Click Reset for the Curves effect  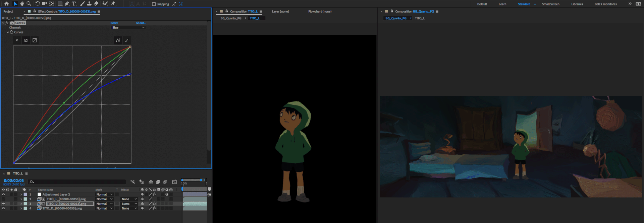tap(114, 23)
